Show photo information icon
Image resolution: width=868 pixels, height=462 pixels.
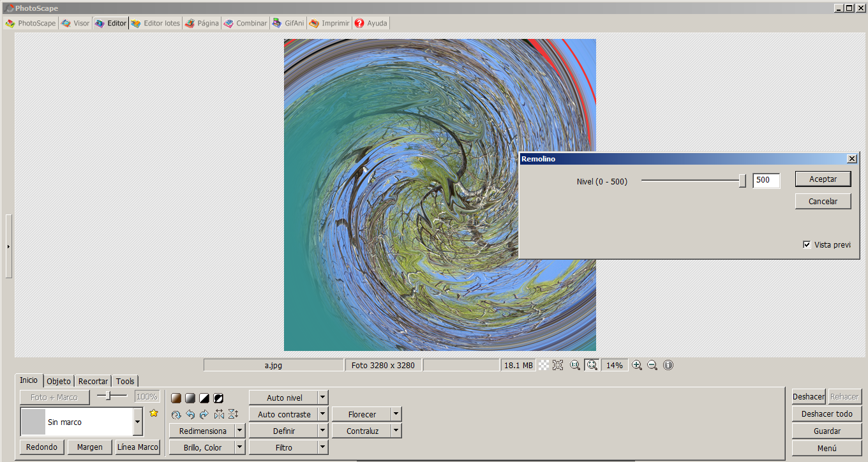668,365
